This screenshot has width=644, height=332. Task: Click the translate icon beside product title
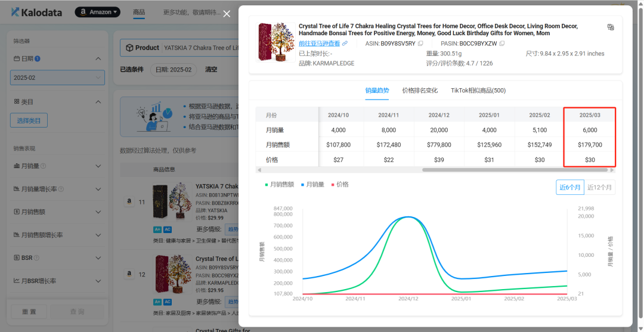coord(611,27)
